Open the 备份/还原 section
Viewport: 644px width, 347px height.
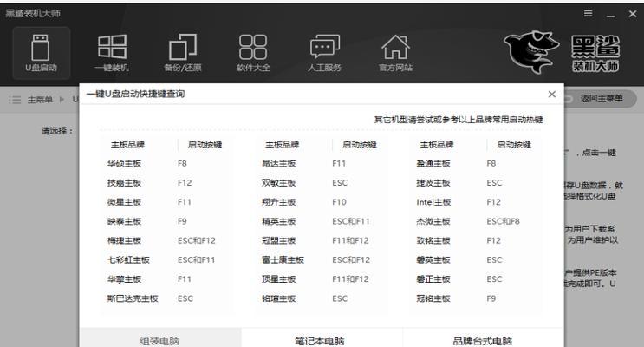pyautogui.click(x=183, y=53)
